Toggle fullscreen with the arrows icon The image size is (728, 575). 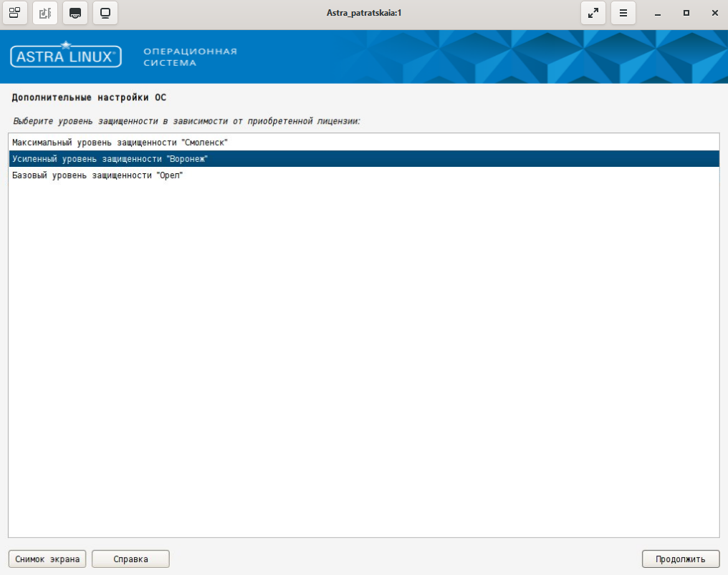[593, 13]
